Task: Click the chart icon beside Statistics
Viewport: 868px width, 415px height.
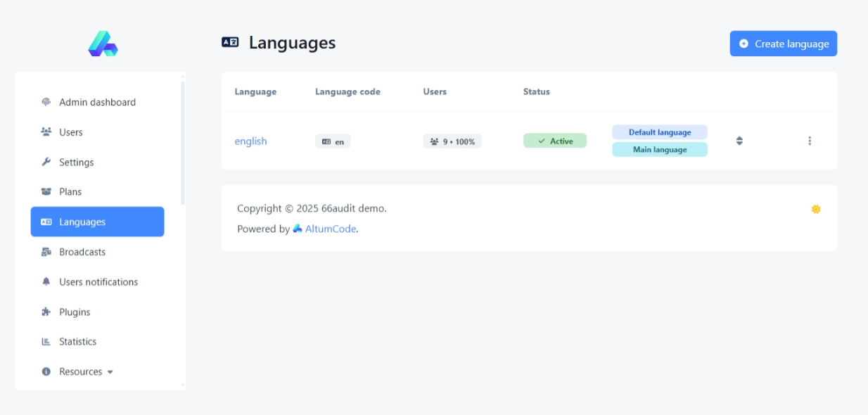Action: click(46, 342)
